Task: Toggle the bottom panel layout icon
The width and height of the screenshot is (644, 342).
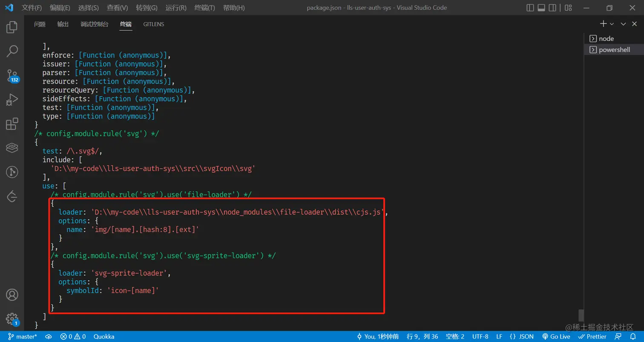Action: pos(541,8)
